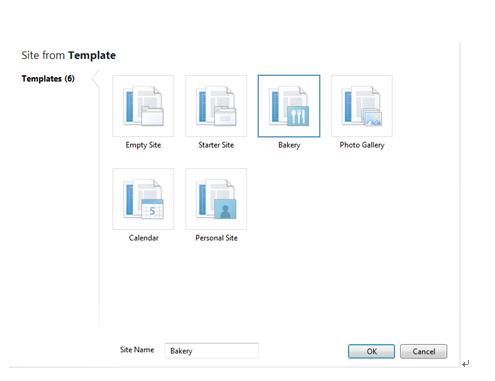Image resolution: width=495 pixels, height=381 pixels.
Task: Click the 'Site from Template' heading
Action: 69,55
